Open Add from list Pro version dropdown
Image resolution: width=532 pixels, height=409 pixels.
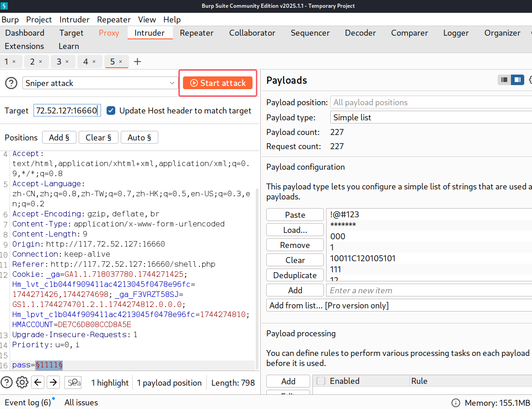tap(399, 305)
